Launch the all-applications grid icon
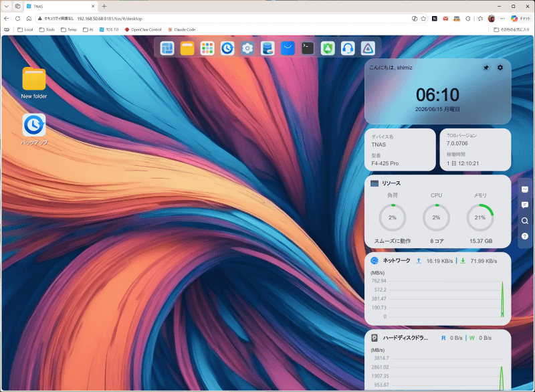 point(207,48)
